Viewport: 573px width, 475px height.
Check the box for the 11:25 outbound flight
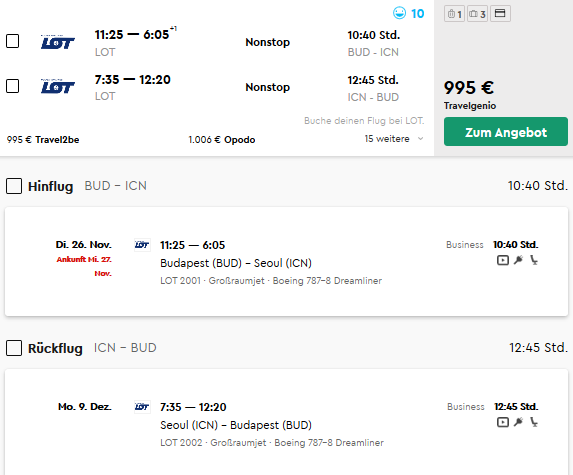tap(12, 41)
